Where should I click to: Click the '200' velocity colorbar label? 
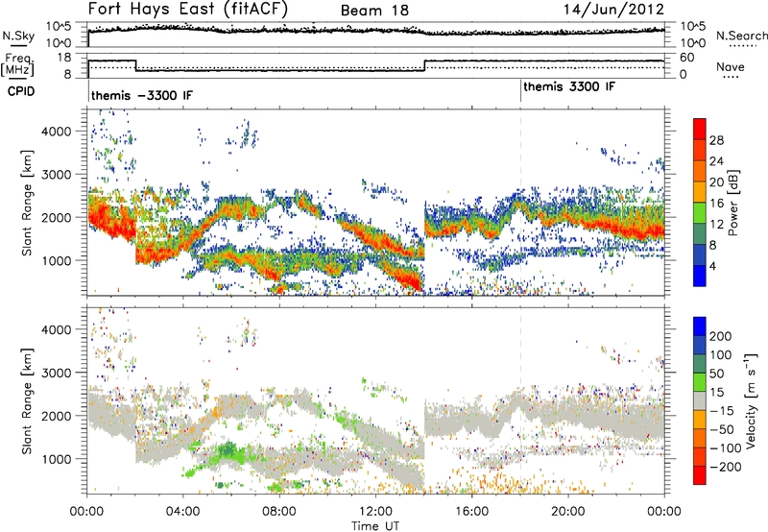click(721, 336)
